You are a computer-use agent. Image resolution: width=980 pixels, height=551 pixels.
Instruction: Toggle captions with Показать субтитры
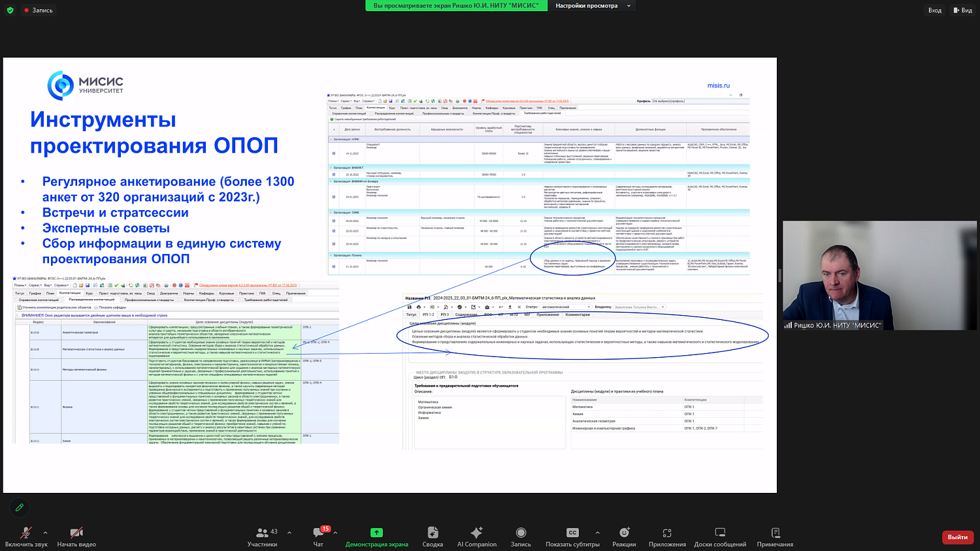tap(572, 533)
